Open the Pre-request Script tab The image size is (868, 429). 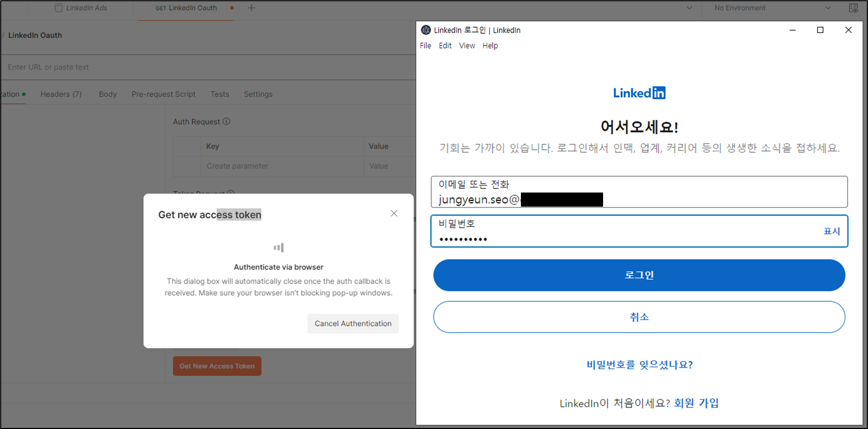point(163,94)
